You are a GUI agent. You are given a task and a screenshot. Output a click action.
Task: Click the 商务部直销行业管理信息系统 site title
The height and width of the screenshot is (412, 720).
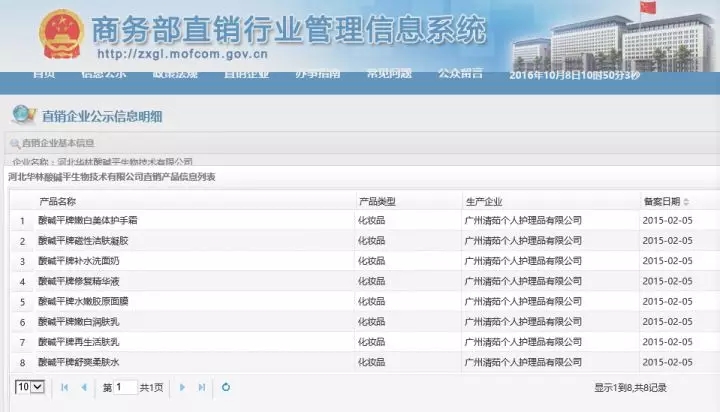(x=288, y=29)
